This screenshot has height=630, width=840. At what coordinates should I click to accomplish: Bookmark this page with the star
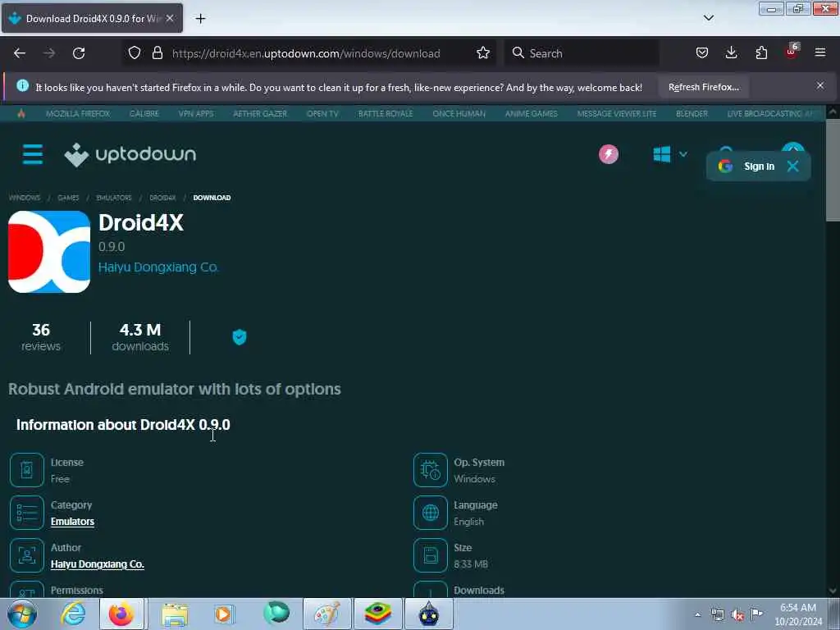482,52
